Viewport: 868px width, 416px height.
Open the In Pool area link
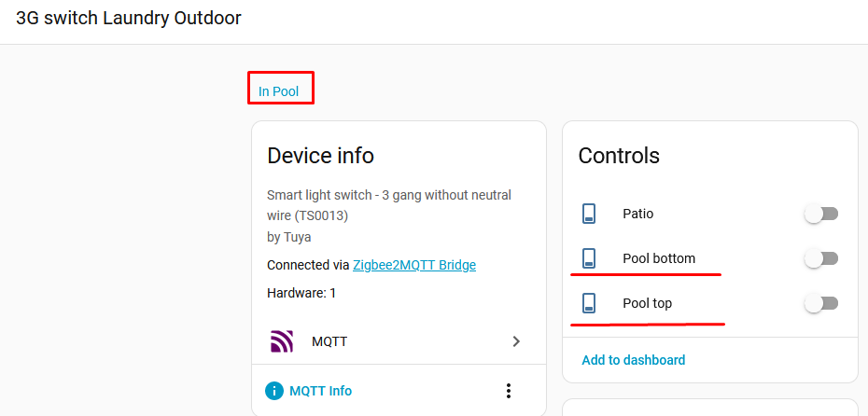(279, 91)
